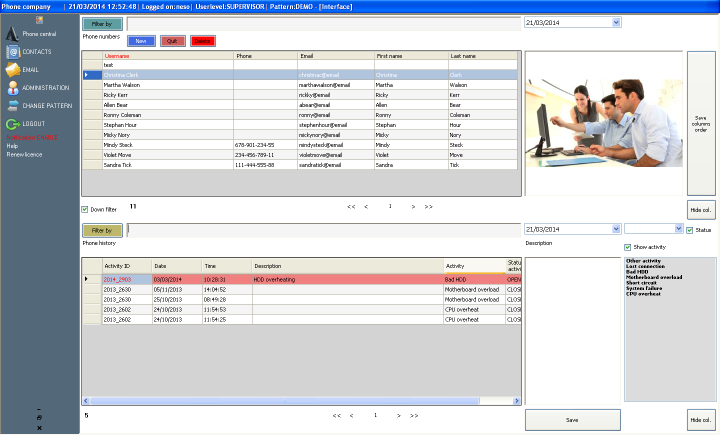Select Short circuit in the activity list
This screenshot has width=720, height=435.
641,283
